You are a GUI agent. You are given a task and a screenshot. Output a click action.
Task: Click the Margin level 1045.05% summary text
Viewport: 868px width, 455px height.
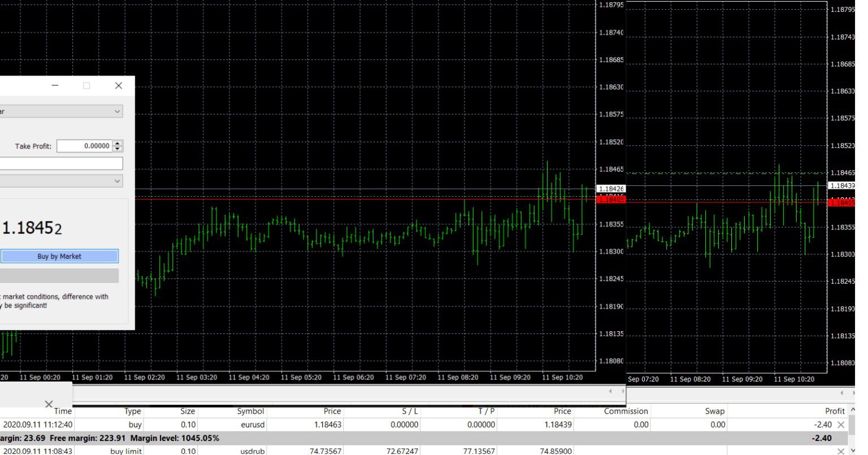tap(175, 438)
